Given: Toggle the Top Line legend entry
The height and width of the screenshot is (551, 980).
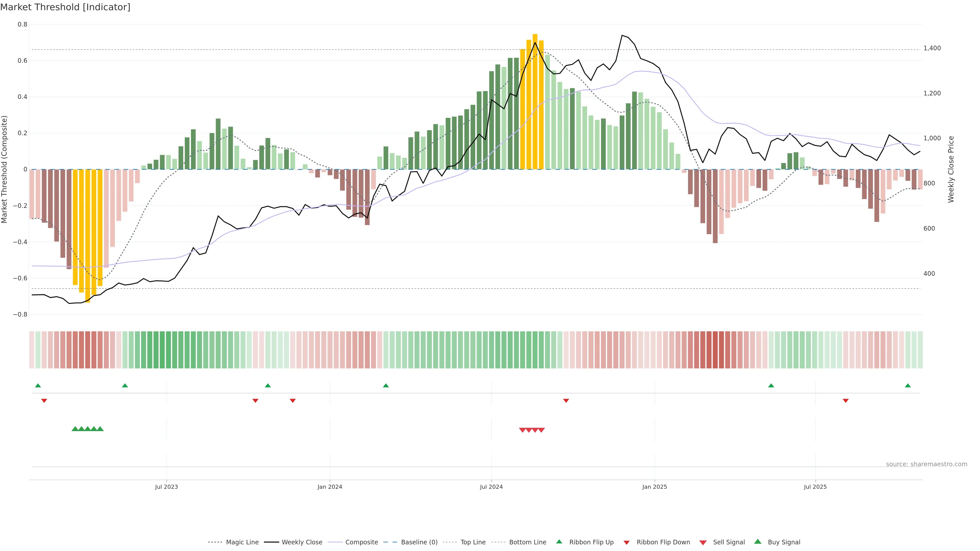Looking at the screenshot, I should (x=473, y=542).
